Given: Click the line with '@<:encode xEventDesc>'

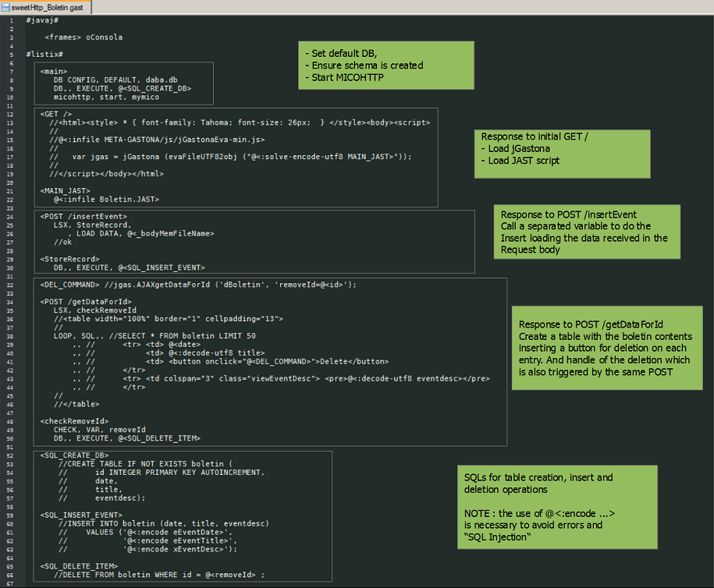Looking at the screenshot, I should (148, 550).
